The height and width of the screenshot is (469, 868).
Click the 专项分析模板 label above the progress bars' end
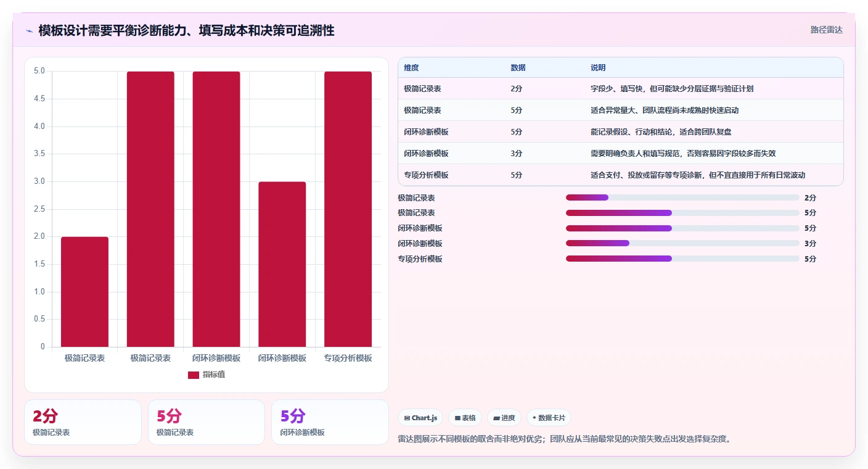point(420,259)
